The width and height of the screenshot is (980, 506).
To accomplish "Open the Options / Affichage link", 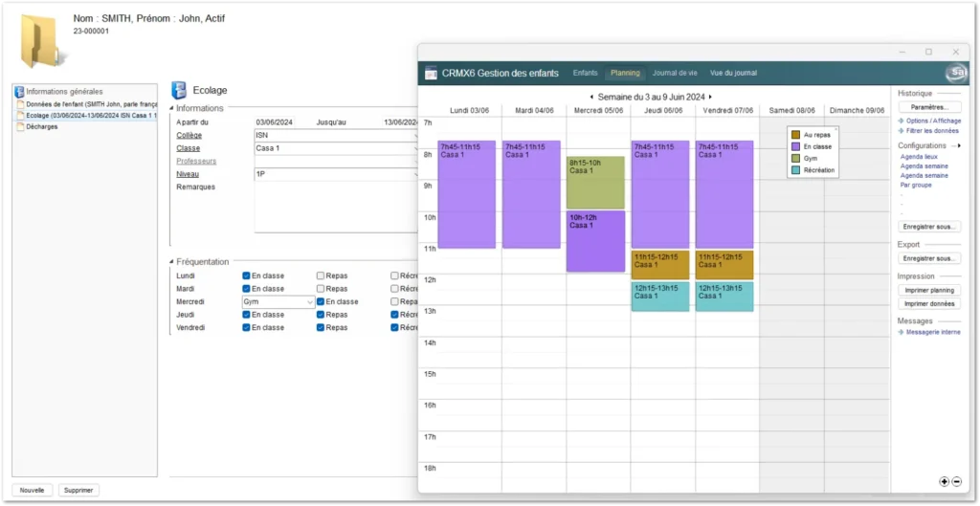I will click(933, 121).
